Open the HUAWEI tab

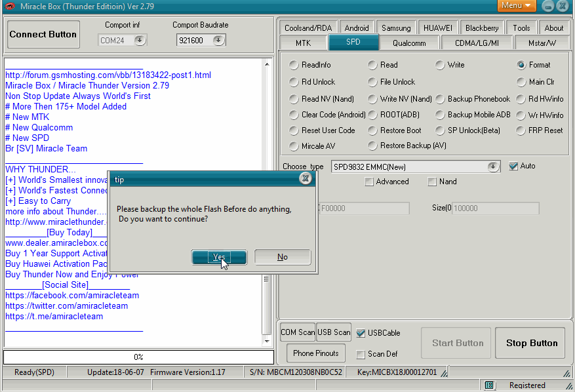click(437, 28)
